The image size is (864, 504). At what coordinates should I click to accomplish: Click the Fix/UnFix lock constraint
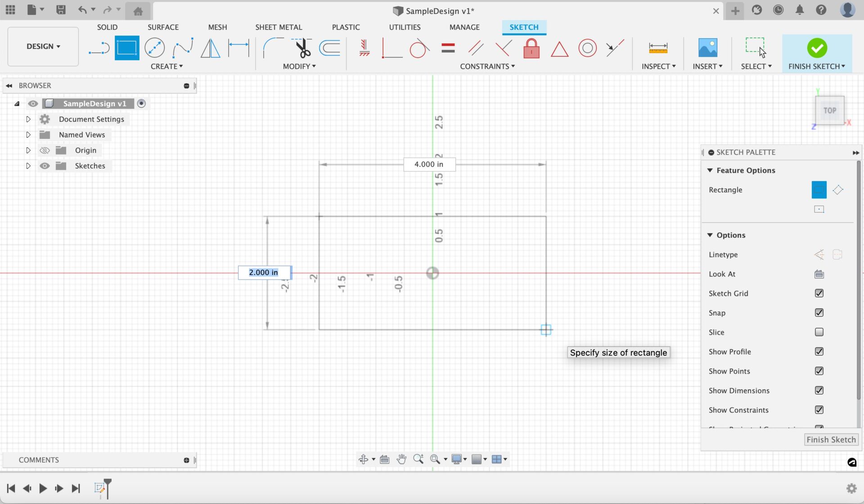[x=531, y=48]
